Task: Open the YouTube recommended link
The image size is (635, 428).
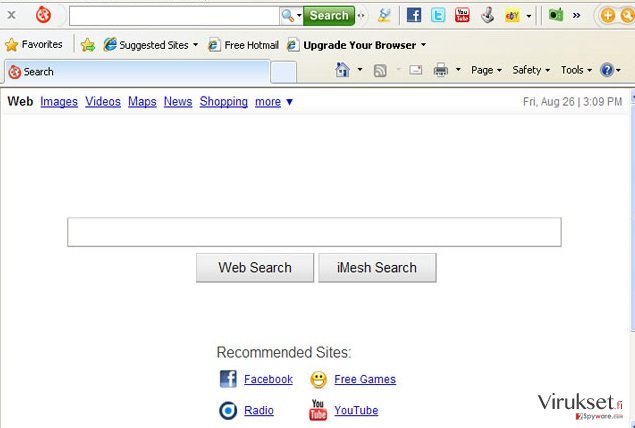Action: click(x=356, y=410)
